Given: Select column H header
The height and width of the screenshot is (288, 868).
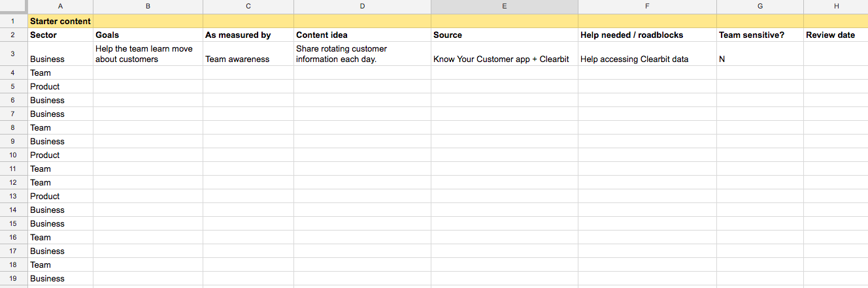Looking at the screenshot, I should [x=835, y=7].
